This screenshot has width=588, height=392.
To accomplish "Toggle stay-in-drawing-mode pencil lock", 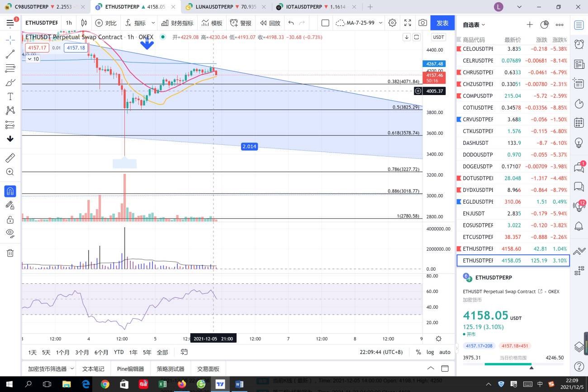I will tap(10, 206).
